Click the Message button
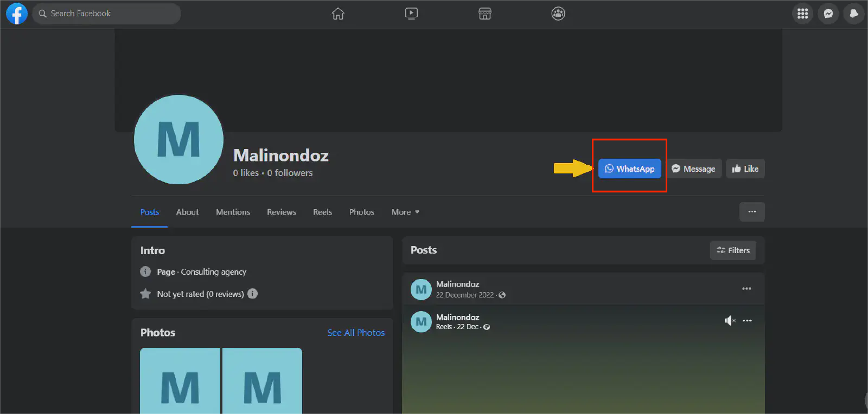The width and height of the screenshot is (868, 414). point(694,169)
